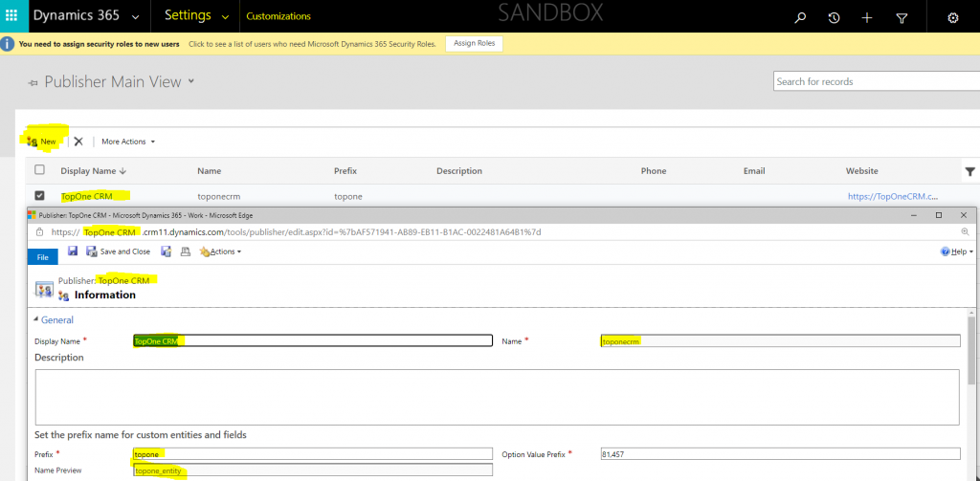Click Save and Close button
980x481 pixels.
118,251
